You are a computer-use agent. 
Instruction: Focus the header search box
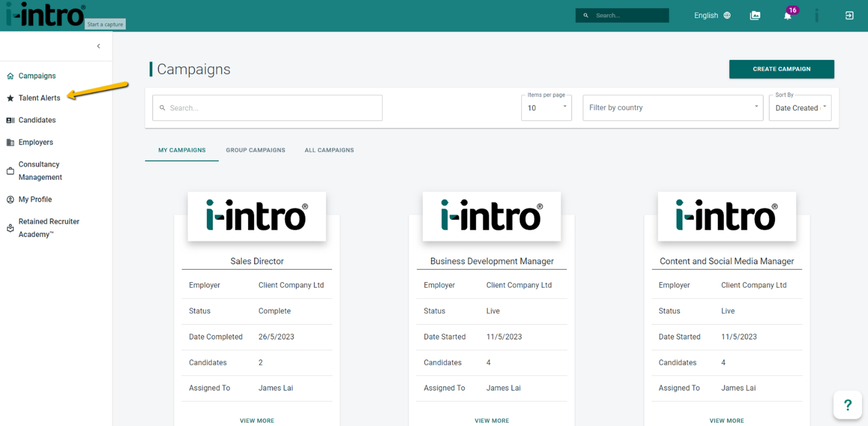tap(622, 15)
